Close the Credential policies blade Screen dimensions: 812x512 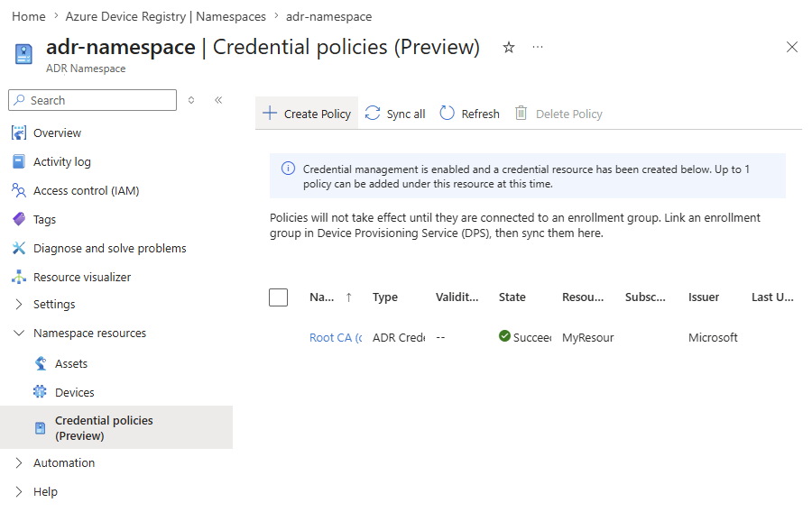[792, 47]
